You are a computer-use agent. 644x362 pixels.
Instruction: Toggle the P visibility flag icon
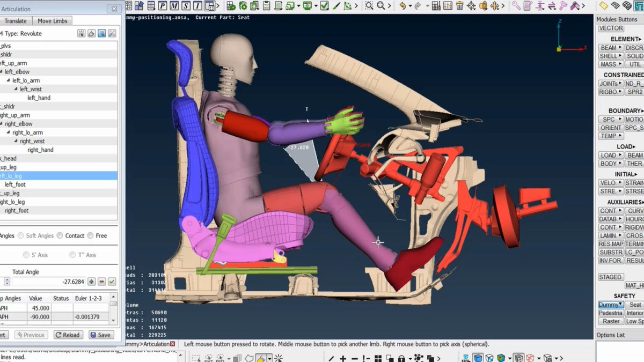coord(163,6)
